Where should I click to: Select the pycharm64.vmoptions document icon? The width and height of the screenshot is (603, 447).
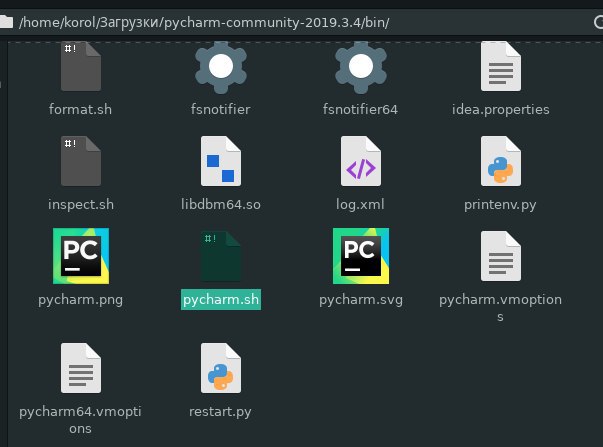[81, 368]
